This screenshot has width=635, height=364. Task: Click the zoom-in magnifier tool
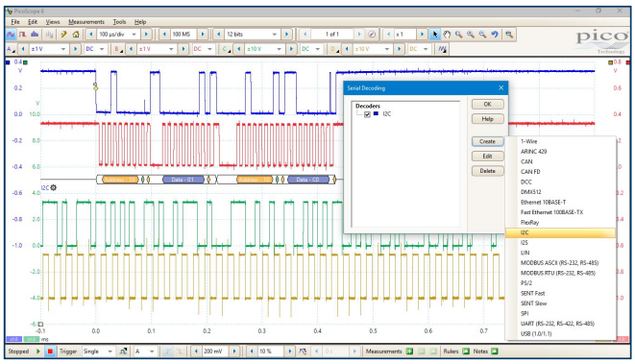471,35
